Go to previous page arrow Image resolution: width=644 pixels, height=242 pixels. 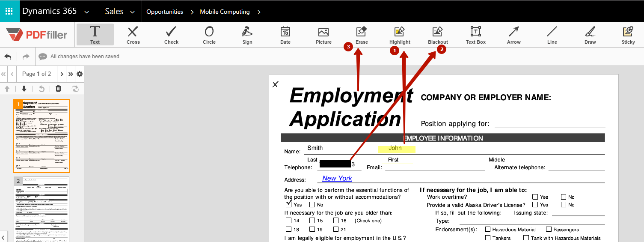tap(12, 74)
